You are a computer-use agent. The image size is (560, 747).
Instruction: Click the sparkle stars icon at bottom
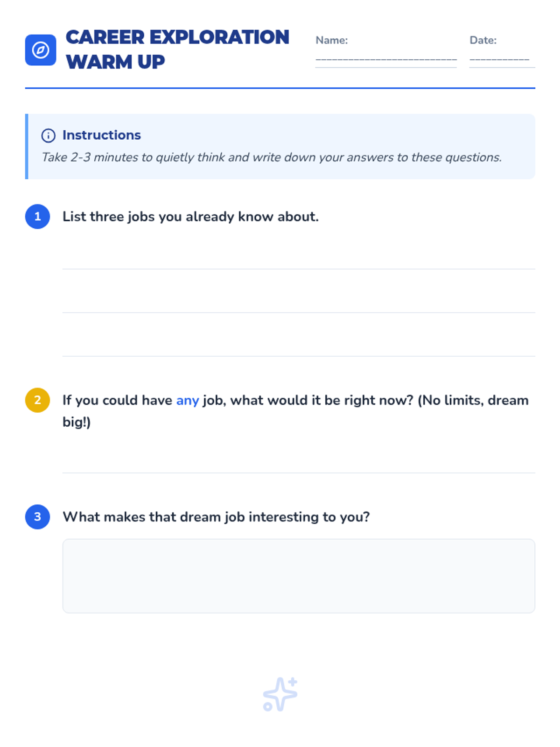pos(280,694)
